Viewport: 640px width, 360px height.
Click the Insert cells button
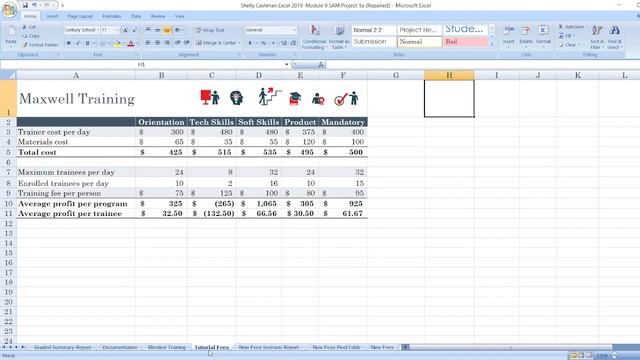click(x=509, y=36)
